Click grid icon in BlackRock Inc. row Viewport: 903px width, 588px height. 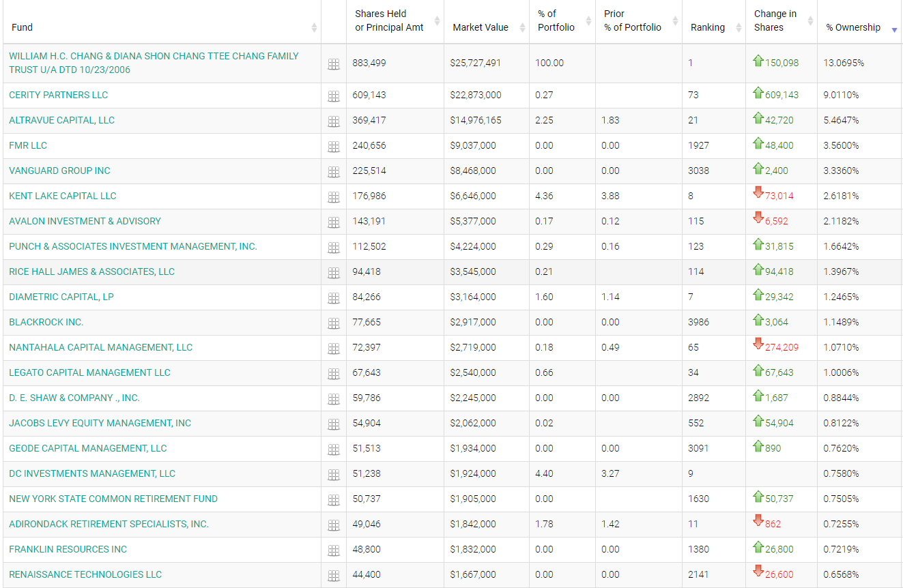334,323
